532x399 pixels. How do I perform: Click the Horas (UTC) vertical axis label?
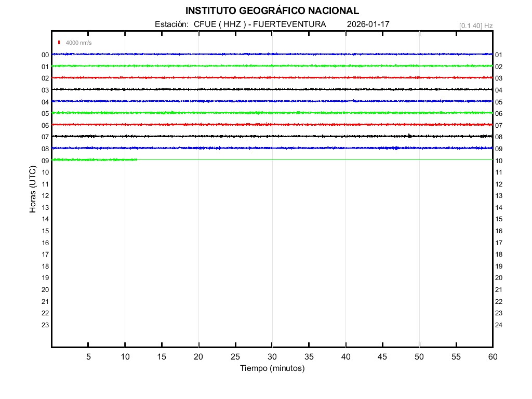click(x=32, y=190)
